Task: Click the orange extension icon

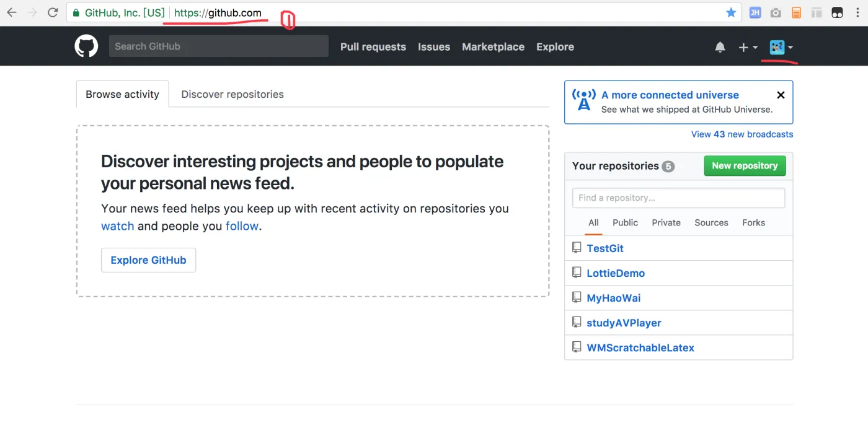Action: pyautogui.click(x=796, y=12)
